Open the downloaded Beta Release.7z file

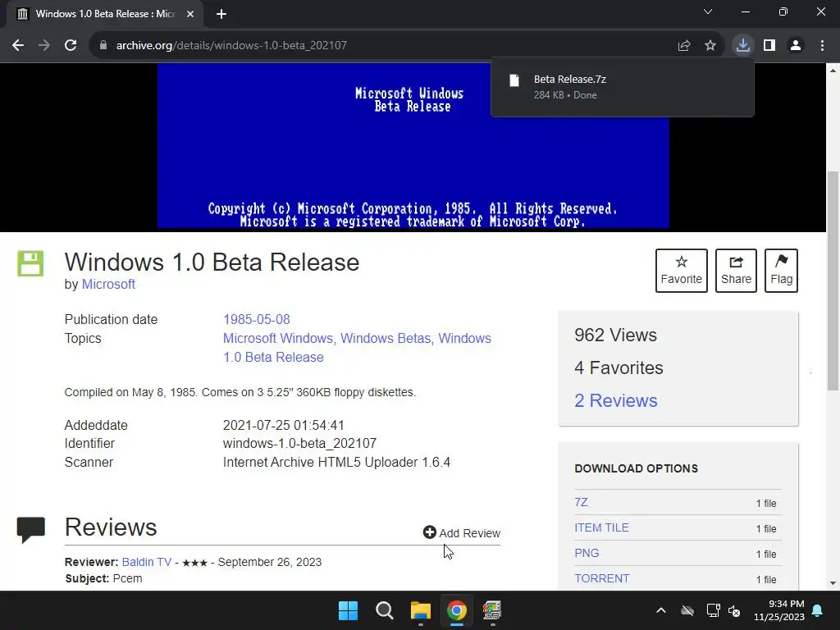tap(623, 87)
